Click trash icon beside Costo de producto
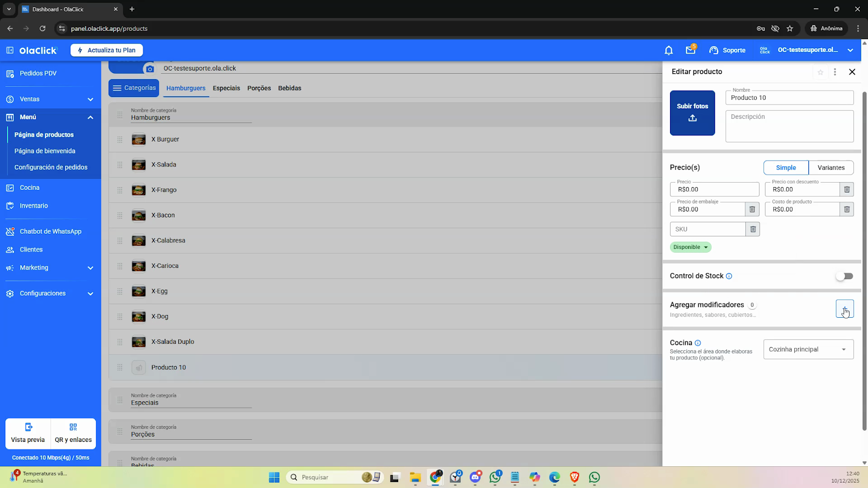The height and width of the screenshot is (488, 868). (846, 209)
